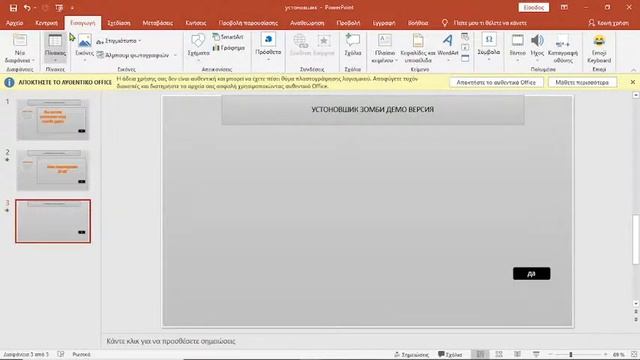Expand the Add-ins dropdown arrow
The image size is (640, 360).
268,60
